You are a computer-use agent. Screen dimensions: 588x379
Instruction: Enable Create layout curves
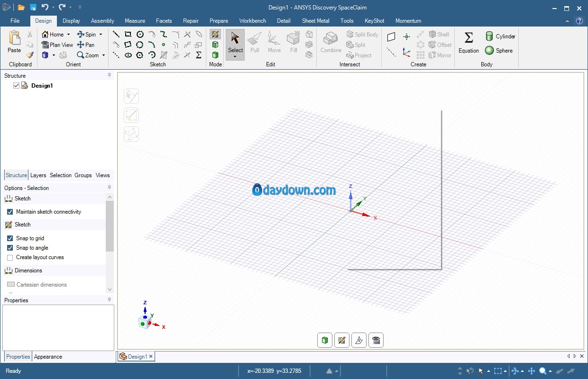[10, 257]
